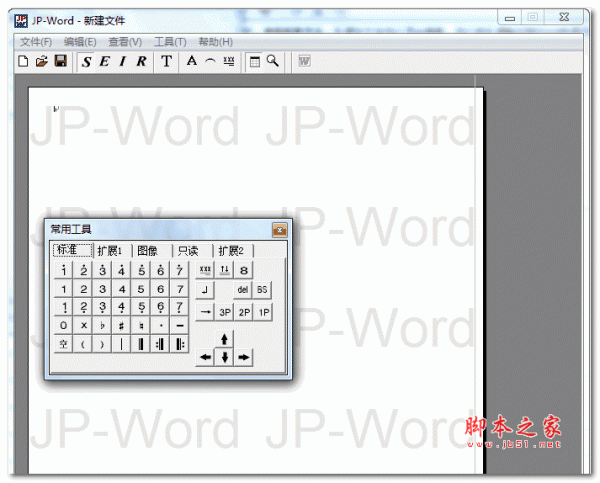Choose the T text tool in toolbar
Viewport: 600px width, 483px height.
[x=166, y=62]
